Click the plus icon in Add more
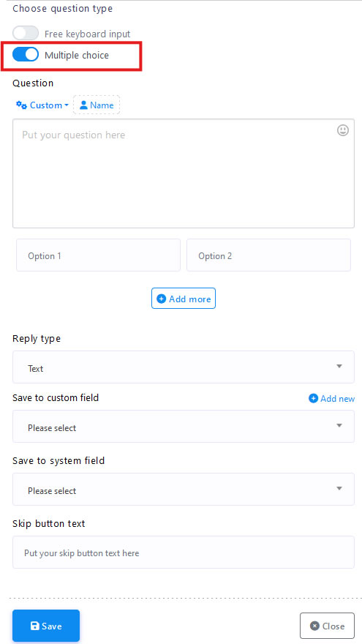 162,299
